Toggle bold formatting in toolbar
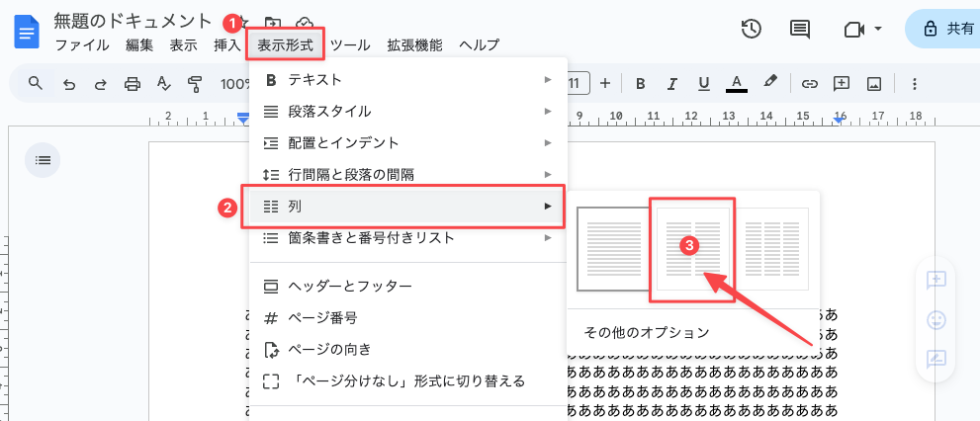The width and height of the screenshot is (980, 421). tap(640, 84)
